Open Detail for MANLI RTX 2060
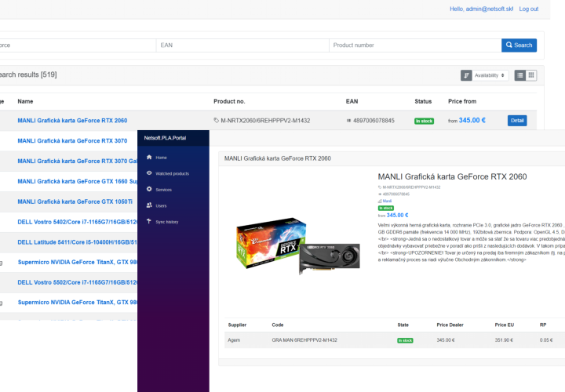The width and height of the screenshot is (565, 392). coord(517,121)
